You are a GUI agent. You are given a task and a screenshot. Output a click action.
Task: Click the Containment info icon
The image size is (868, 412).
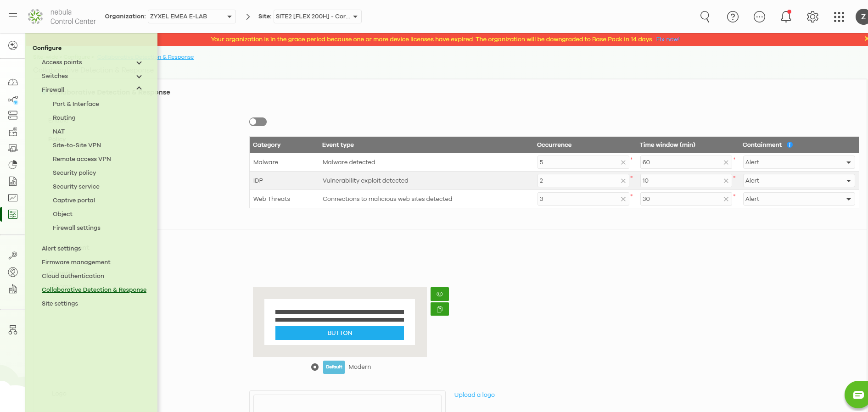click(x=790, y=145)
